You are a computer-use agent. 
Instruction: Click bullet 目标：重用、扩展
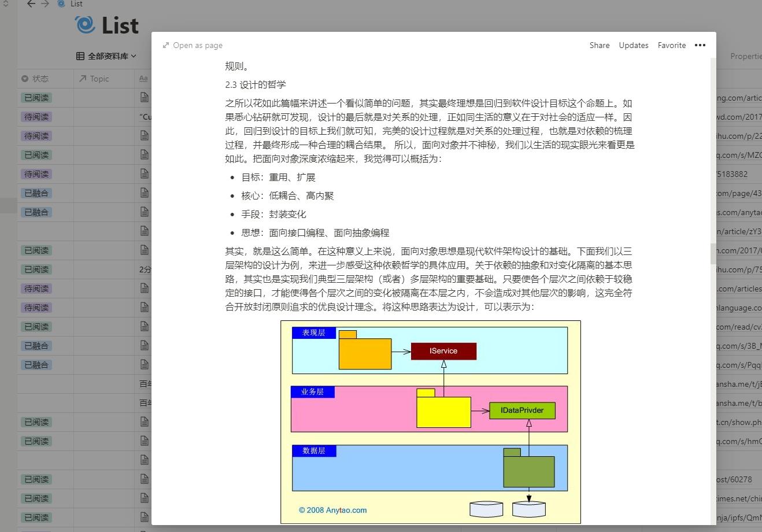(x=278, y=178)
